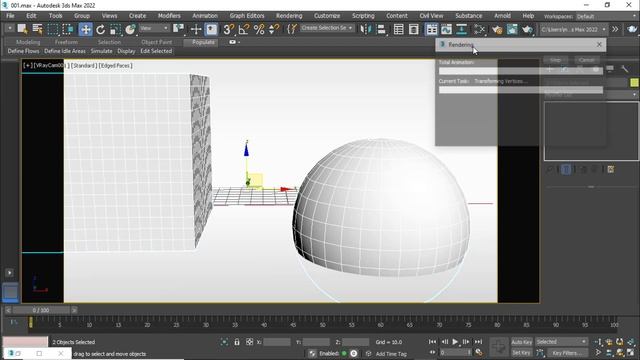Click object color swatch in command panel
Image resolution: width=640 pixels, height=360 pixels.
(x=634, y=82)
